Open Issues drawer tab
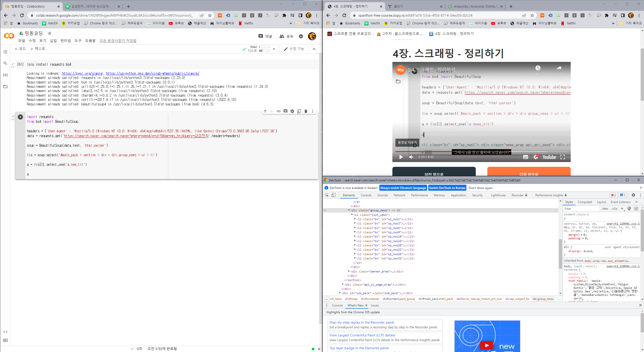This screenshot has height=352, width=644. point(375,305)
